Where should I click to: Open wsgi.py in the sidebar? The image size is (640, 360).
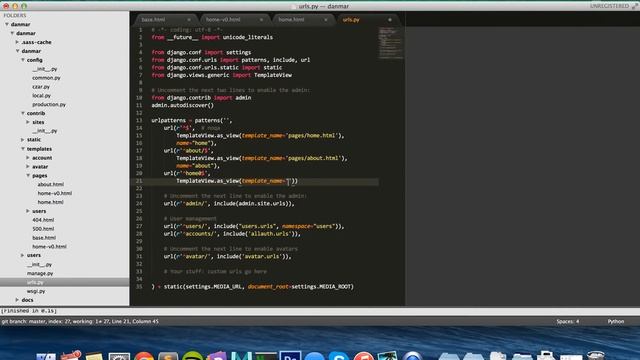coord(36,291)
